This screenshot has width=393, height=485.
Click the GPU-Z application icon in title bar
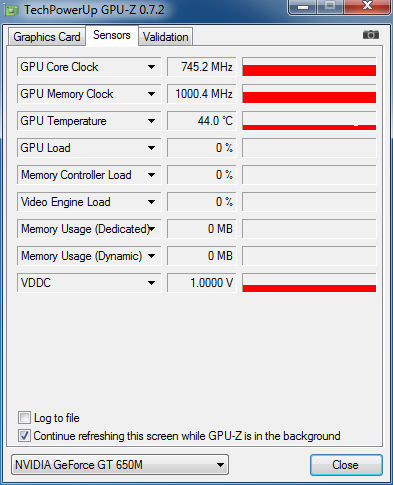pyautogui.click(x=12, y=10)
